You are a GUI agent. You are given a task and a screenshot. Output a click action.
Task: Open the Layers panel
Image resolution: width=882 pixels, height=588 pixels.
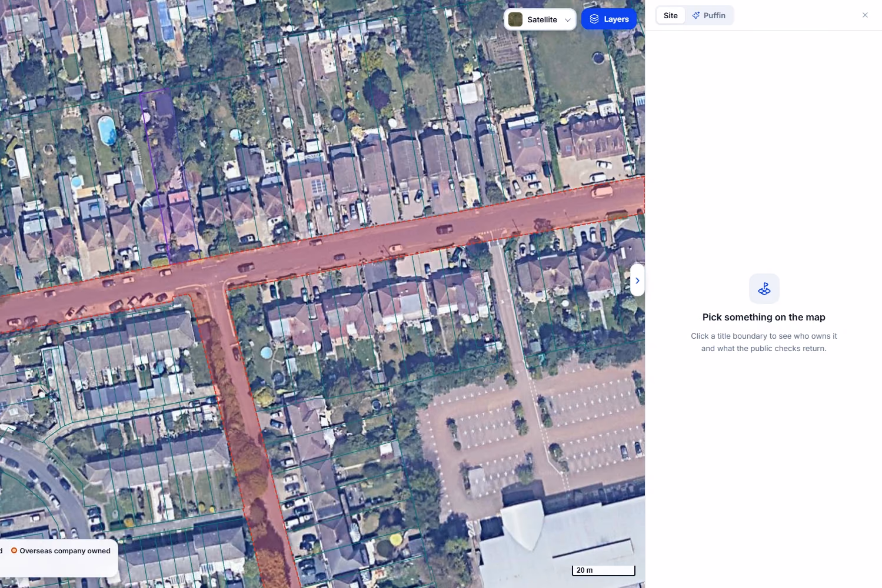click(x=609, y=19)
